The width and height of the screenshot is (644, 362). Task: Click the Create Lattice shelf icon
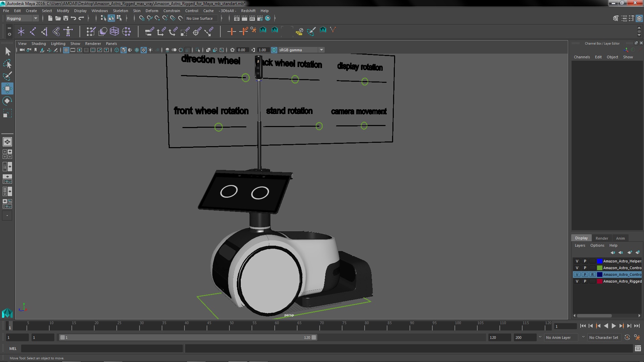click(x=114, y=32)
